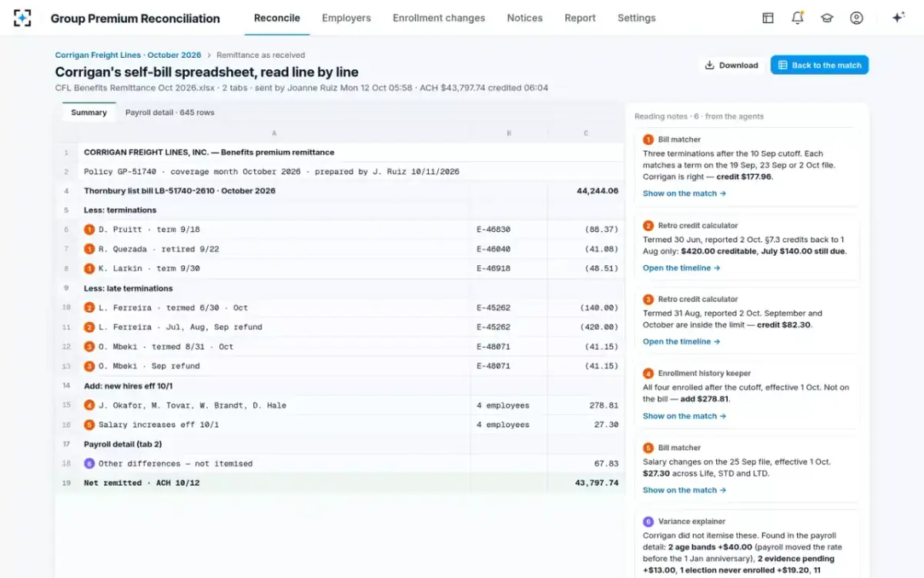Select column A header
Viewport: 924px width, 578px height.
pyautogui.click(x=274, y=133)
